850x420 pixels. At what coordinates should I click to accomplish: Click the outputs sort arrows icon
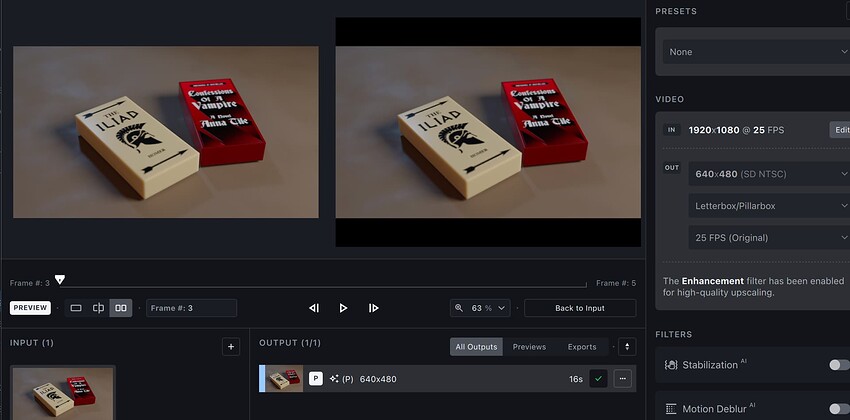coord(627,347)
